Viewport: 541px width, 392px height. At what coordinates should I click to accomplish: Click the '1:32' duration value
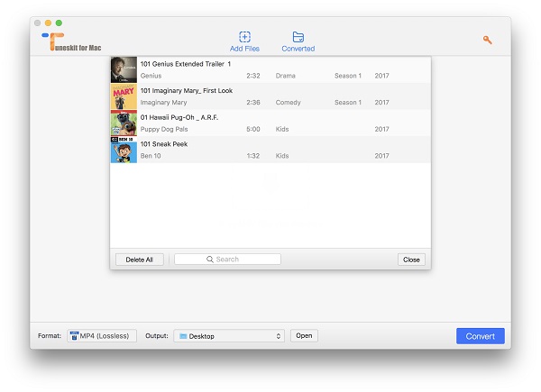[253, 156]
